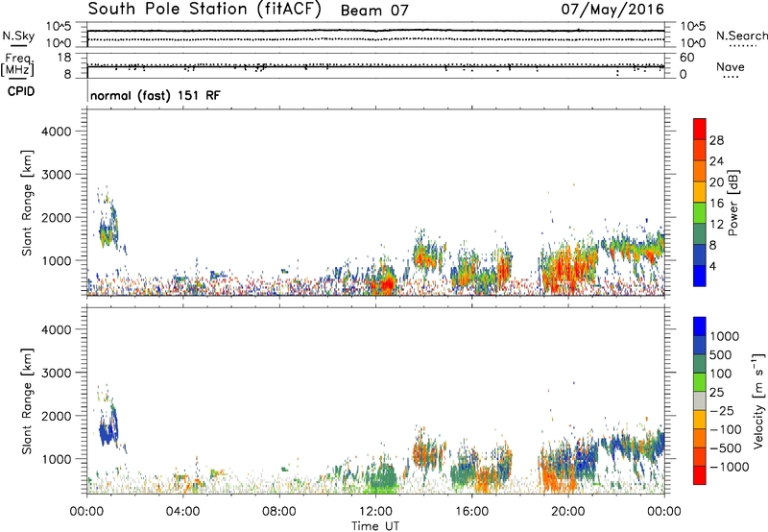Click the red 28 dB power swatch

point(700,129)
